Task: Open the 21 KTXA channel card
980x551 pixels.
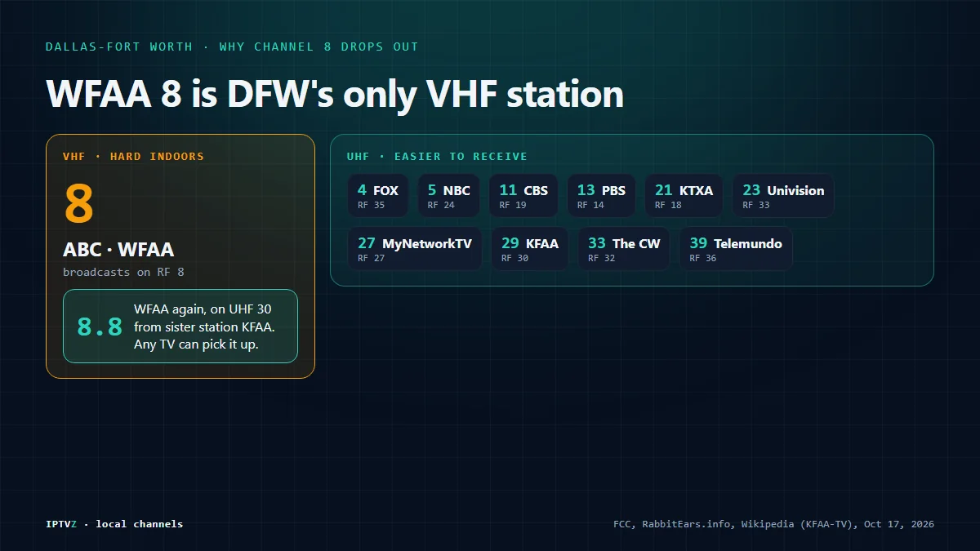Action: (x=684, y=196)
